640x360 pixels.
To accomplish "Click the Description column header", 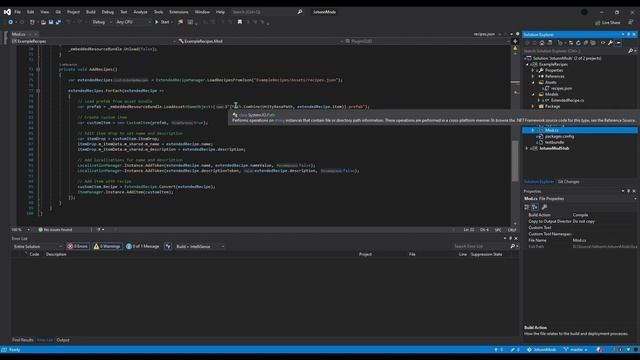I will coord(56,254).
